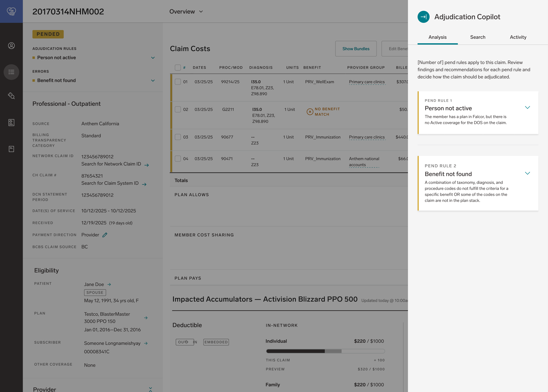Screen dimensions: 548x392
Task: Click the Edit Benefit button
Action: click(x=395, y=49)
